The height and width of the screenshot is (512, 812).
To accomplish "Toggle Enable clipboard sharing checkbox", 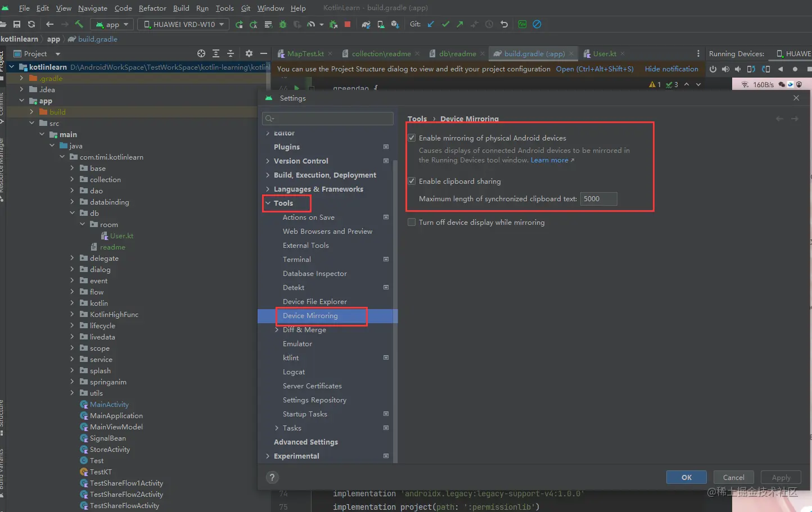I will 412,181.
